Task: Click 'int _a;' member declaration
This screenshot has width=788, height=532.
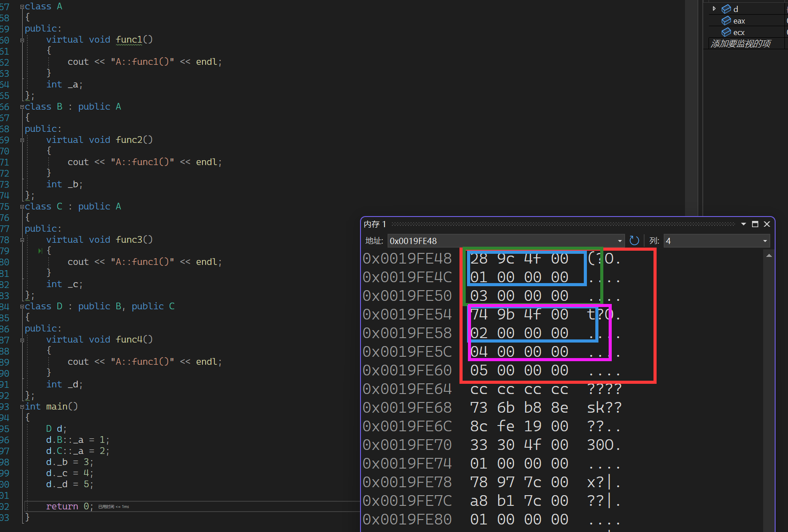Action: 64,85
